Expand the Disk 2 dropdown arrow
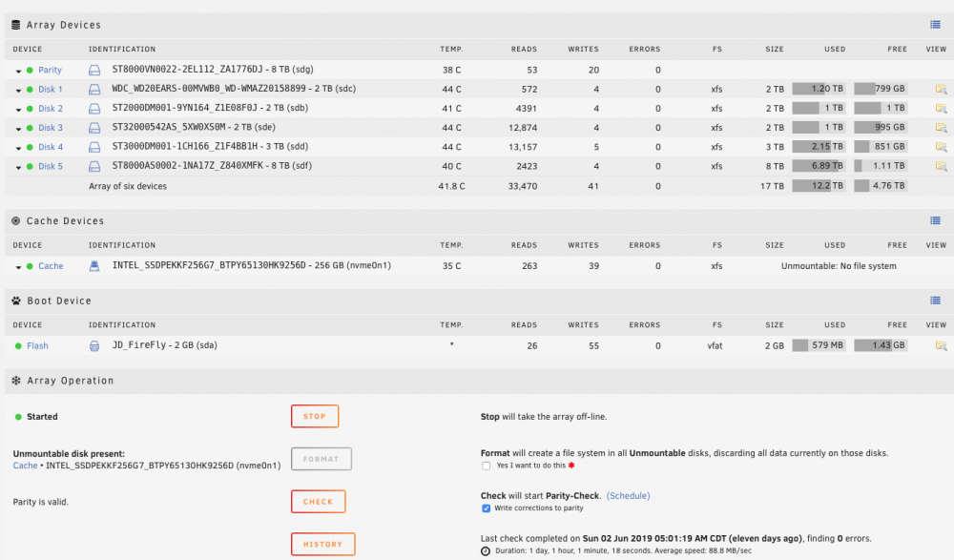 [18, 110]
